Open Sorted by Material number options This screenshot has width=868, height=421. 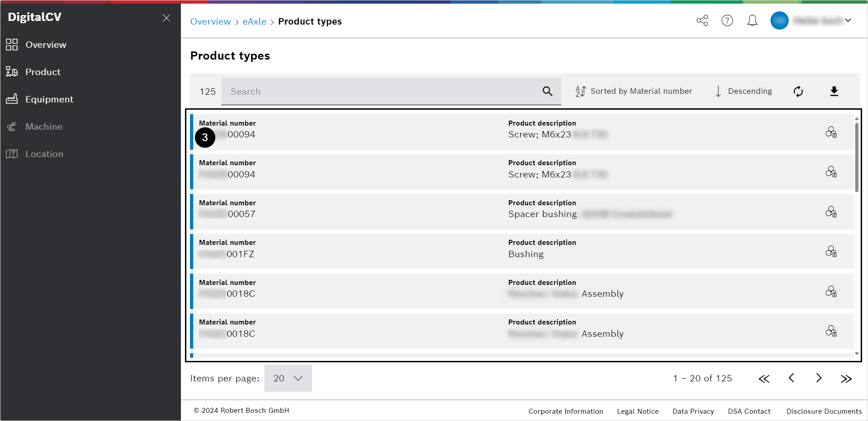pyautogui.click(x=634, y=91)
